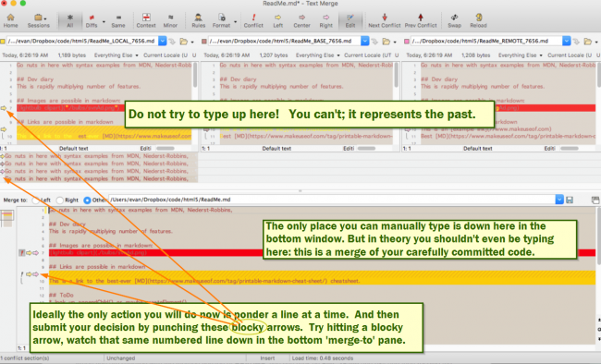Click pink arrow on third detail line
Viewport: 601px width, 364px height.
coord(2,171)
